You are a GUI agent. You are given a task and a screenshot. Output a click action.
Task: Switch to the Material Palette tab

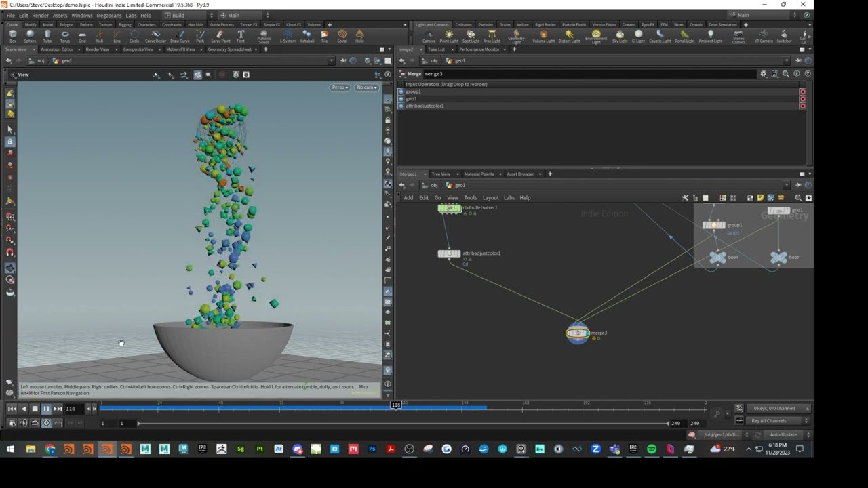479,174
